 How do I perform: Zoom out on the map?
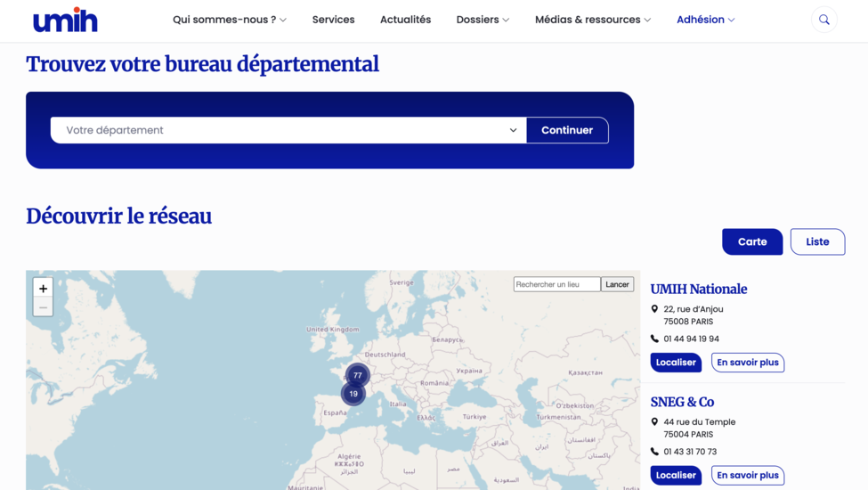tap(43, 307)
